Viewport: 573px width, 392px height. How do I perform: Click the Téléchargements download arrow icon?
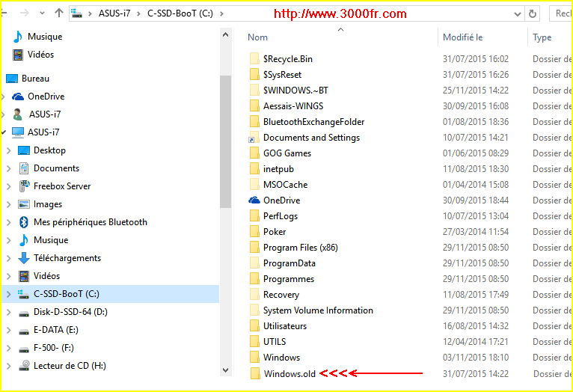point(24,258)
